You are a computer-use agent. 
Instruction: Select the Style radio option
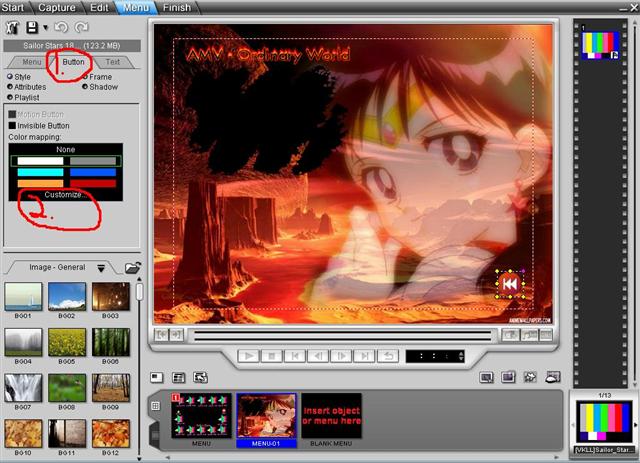pyautogui.click(x=19, y=77)
